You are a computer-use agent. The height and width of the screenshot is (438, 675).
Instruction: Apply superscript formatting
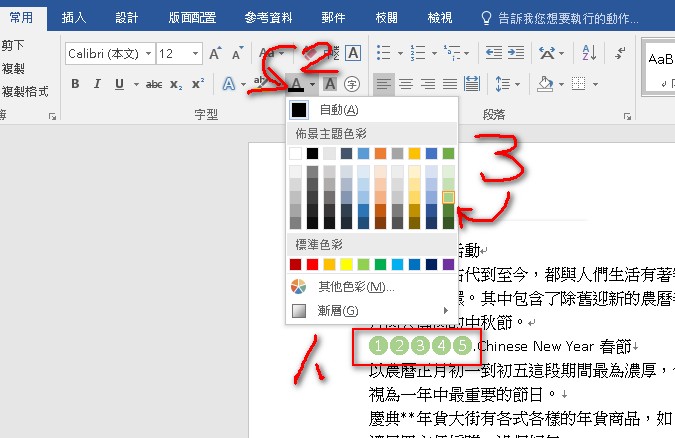click(197, 84)
